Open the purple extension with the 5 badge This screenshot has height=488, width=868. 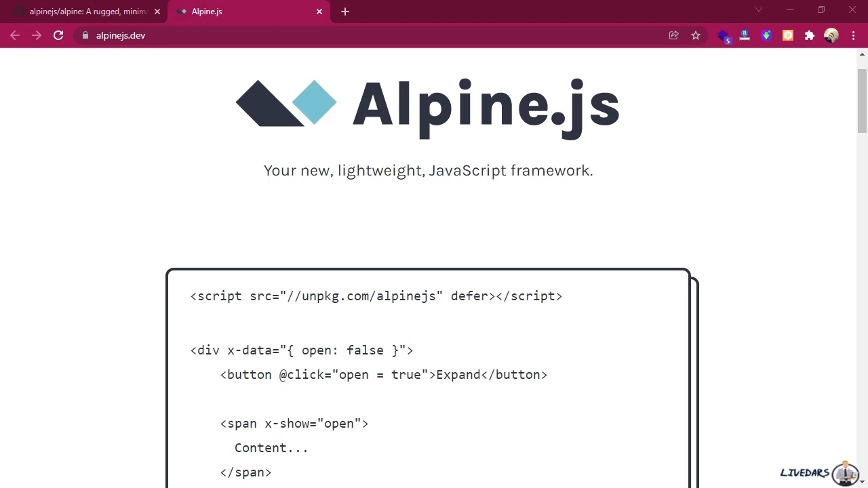click(x=723, y=35)
